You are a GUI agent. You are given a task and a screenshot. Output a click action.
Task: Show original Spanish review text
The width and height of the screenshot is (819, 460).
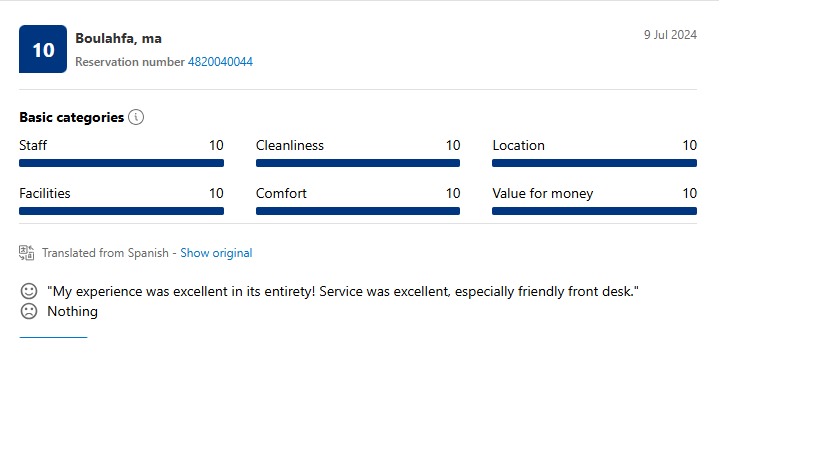click(x=216, y=253)
